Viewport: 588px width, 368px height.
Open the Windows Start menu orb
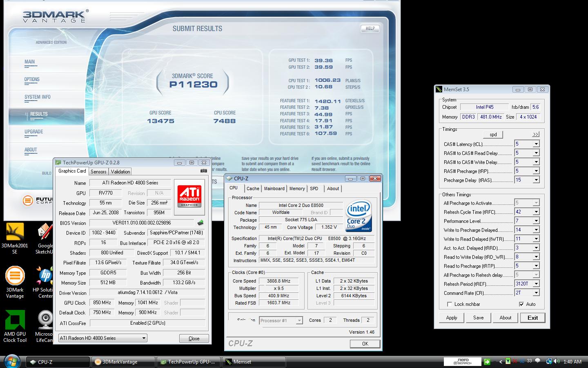pyautogui.click(x=12, y=361)
